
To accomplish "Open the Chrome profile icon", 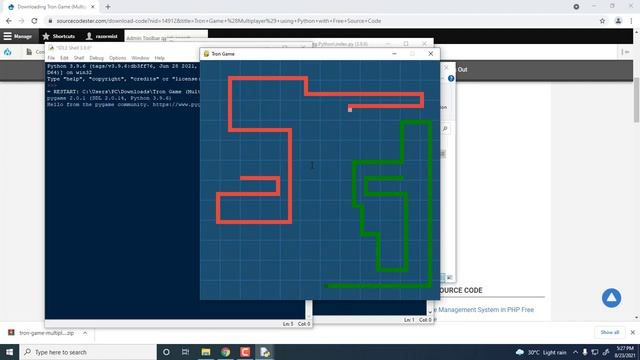I will [618, 21].
